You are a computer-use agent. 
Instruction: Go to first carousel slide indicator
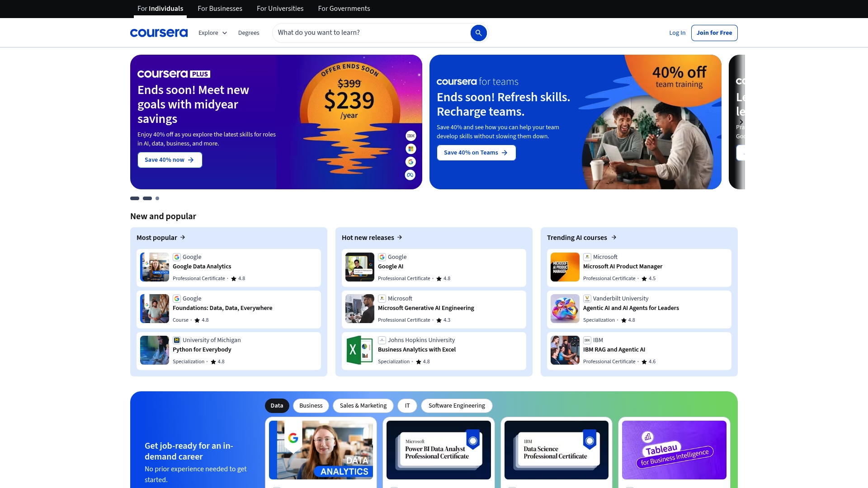135,198
